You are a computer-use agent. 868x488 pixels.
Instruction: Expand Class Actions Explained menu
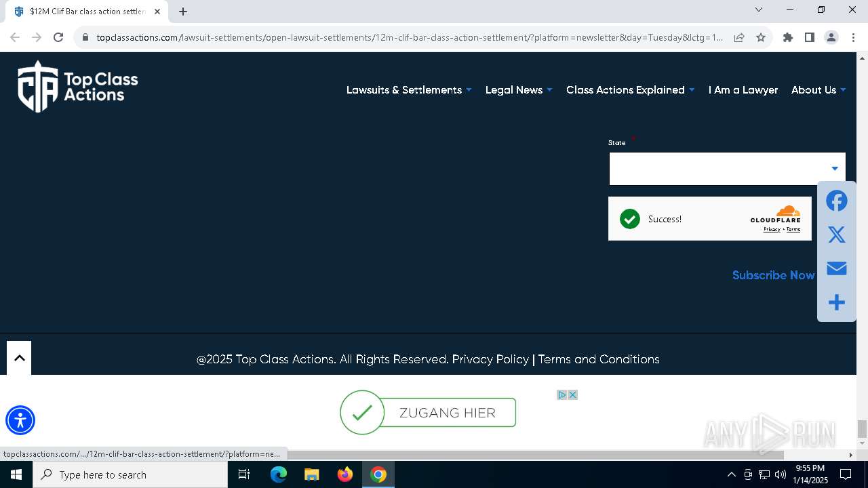pos(631,89)
